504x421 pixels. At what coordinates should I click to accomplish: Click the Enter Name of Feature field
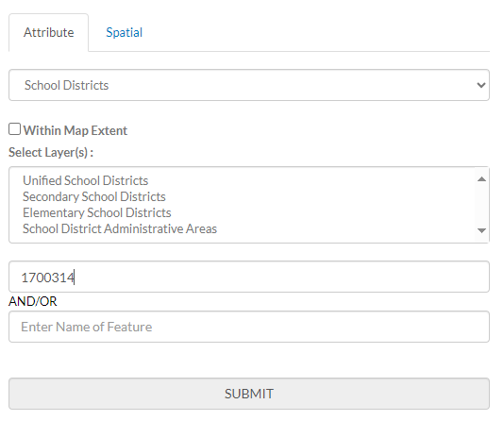[x=249, y=327]
